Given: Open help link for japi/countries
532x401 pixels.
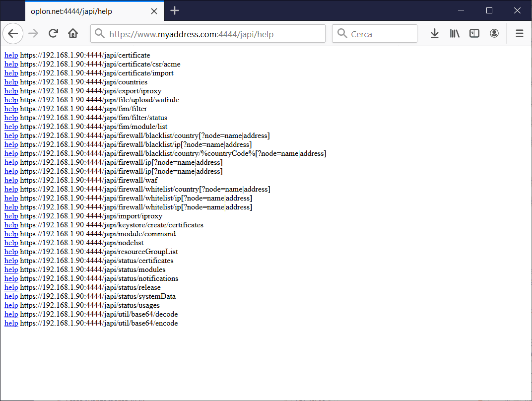Looking at the screenshot, I should [x=11, y=82].
